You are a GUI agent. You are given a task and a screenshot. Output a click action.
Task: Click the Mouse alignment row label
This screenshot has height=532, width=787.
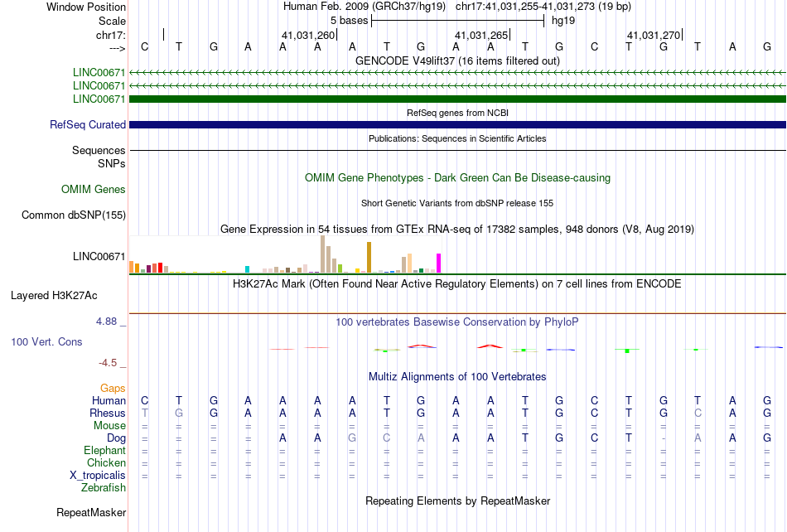(x=109, y=426)
